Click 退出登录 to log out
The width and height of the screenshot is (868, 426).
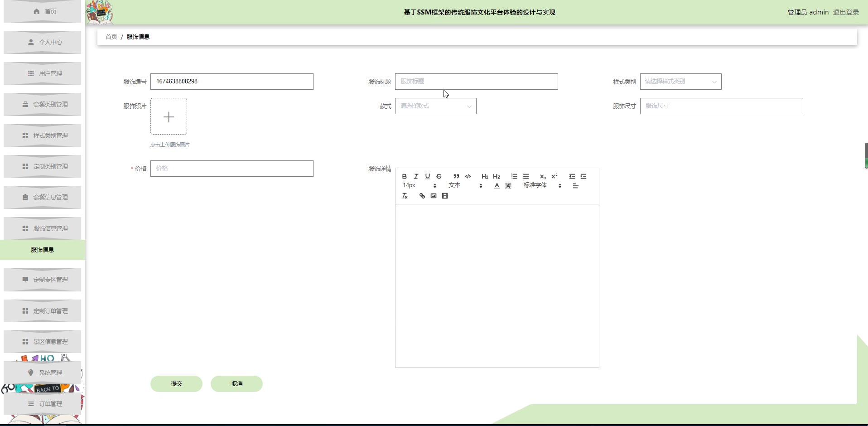coord(846,12)
